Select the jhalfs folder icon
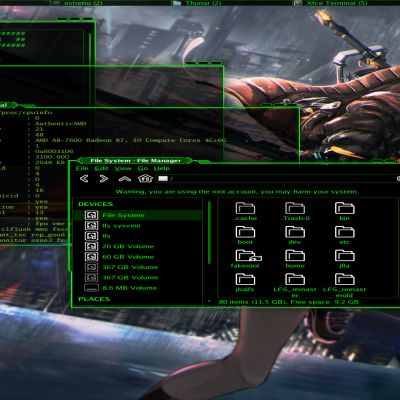Image resolution: width=400 pixels, height=400 pixels. coord(245,279)
